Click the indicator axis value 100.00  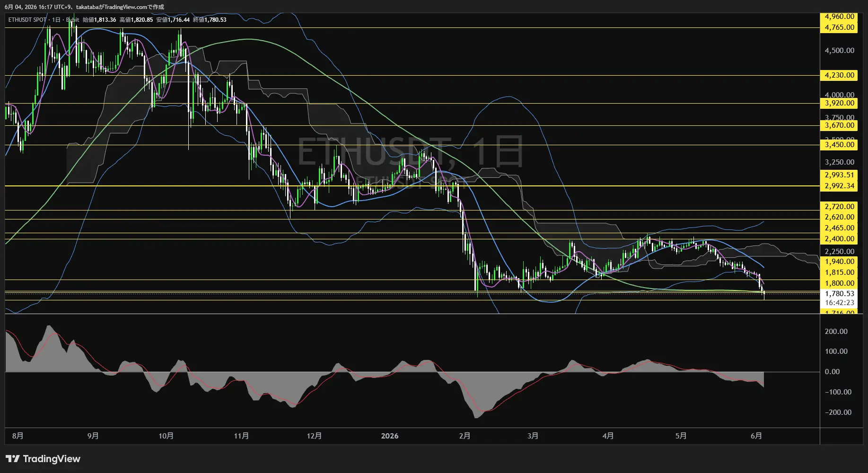[x=836, y=351]
